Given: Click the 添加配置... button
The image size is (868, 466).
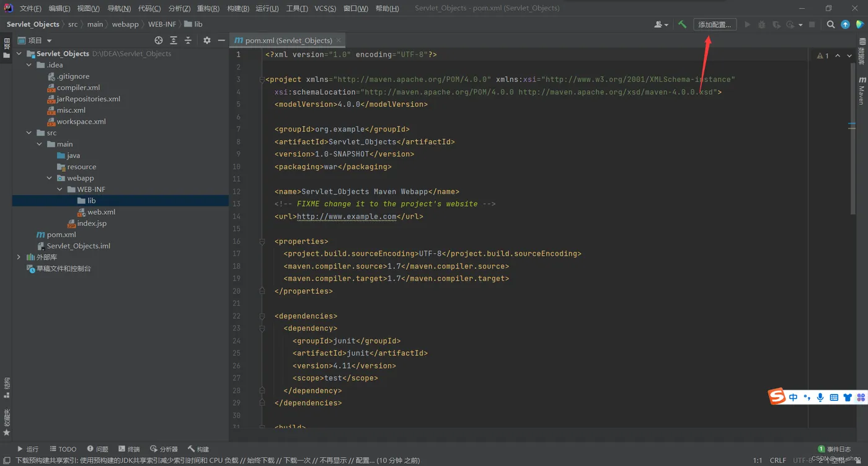Looking at the screenshot, I should coord(715,24).
